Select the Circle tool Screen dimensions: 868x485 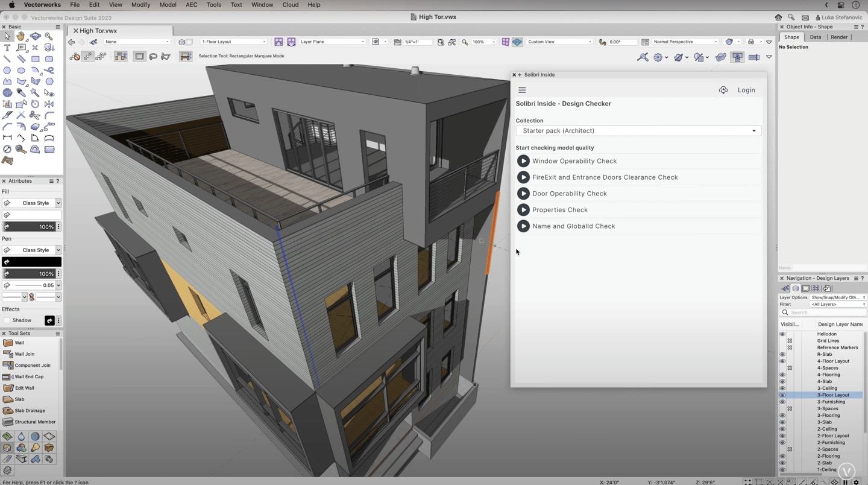(x=7, y=71)
